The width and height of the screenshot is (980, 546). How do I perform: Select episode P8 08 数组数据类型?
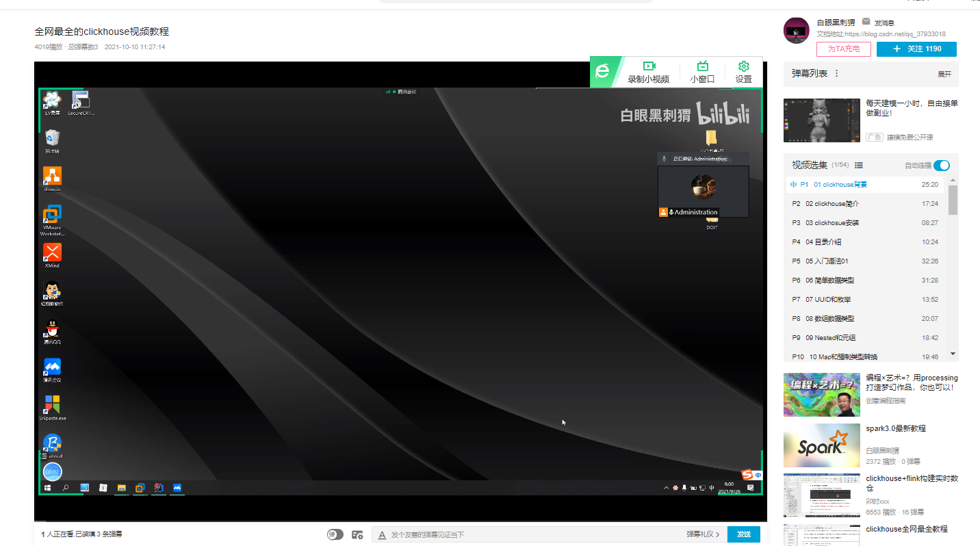pos(865,319)
